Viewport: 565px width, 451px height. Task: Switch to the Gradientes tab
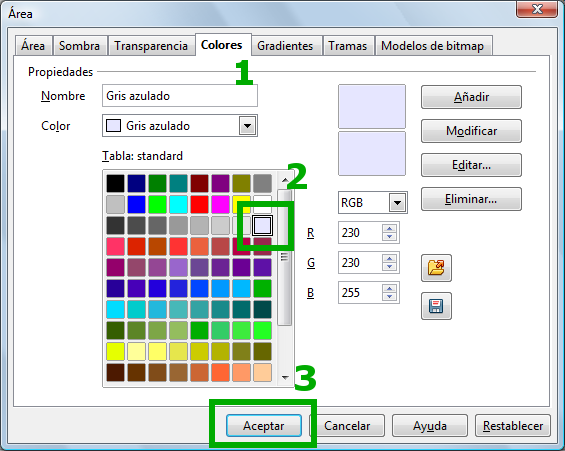click(x=285, y=46)
